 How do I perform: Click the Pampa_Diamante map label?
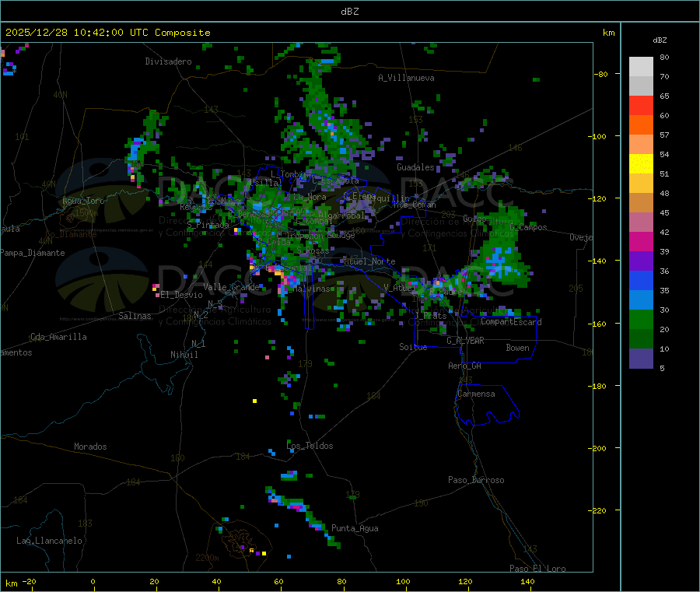click(x=33, y=253)
